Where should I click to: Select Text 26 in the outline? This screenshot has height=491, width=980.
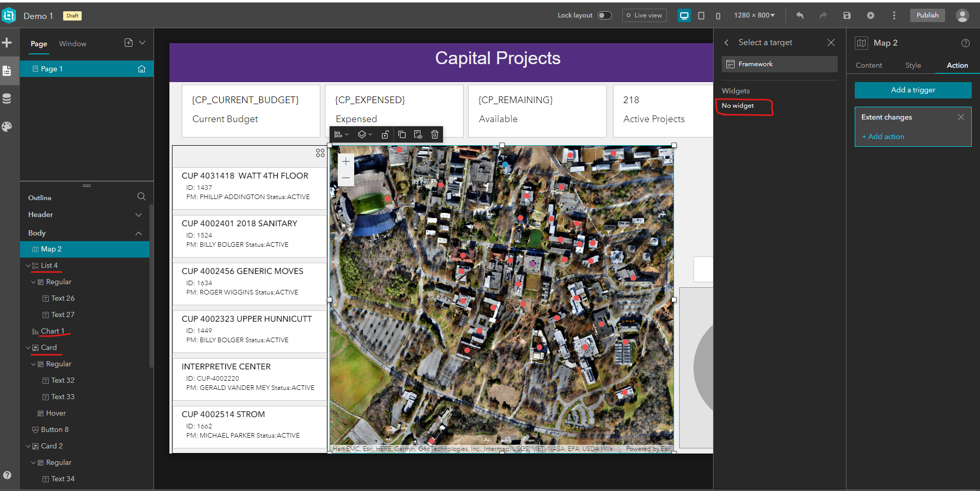(63, 298)
